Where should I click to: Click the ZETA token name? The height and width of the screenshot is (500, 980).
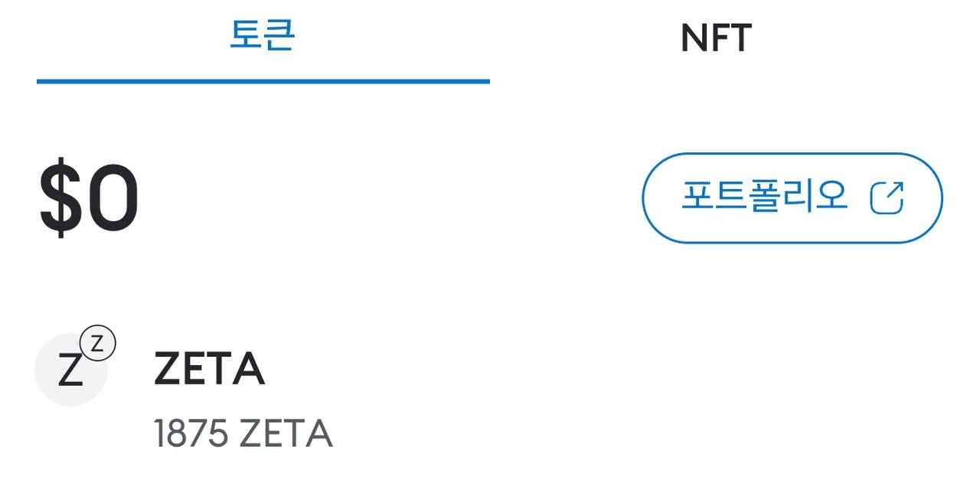pos(209,369)
